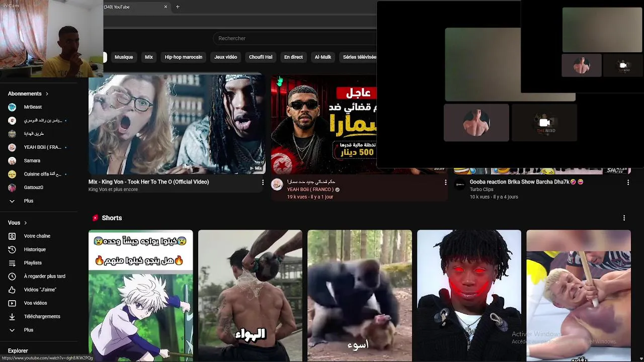Open the shirtless man kettlebell Short
The image size is (644, 362).
(x=250, y=296)
